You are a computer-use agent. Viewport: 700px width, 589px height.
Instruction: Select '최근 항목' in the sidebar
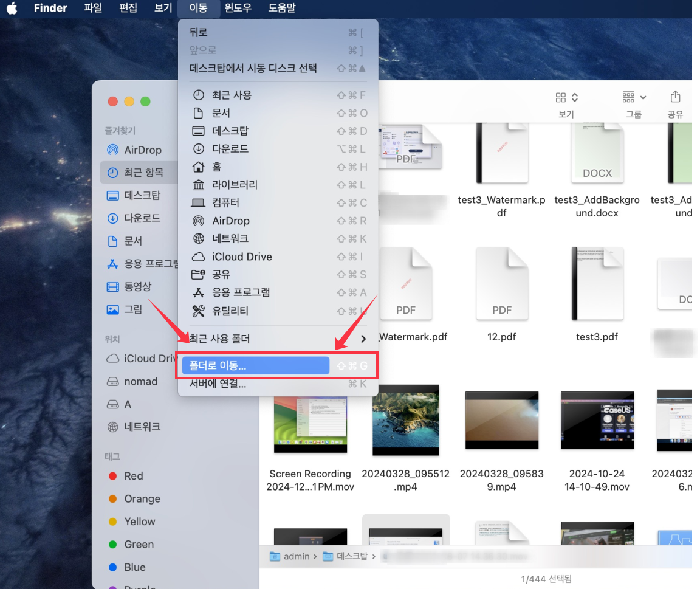click(x=143, y=173)
